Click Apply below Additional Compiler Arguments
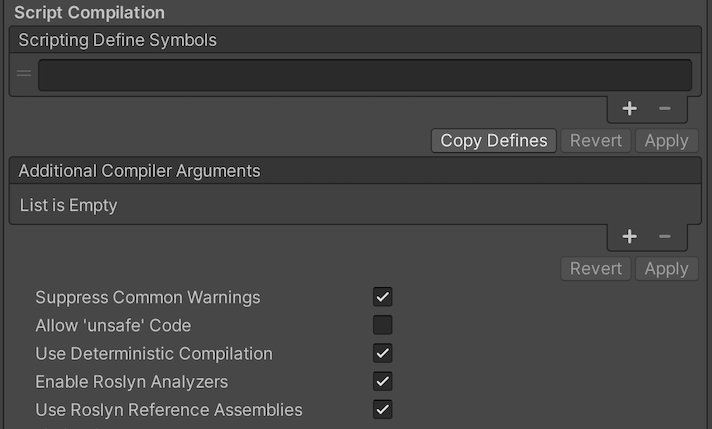712x429 pixels. click(x=666, y=269)
